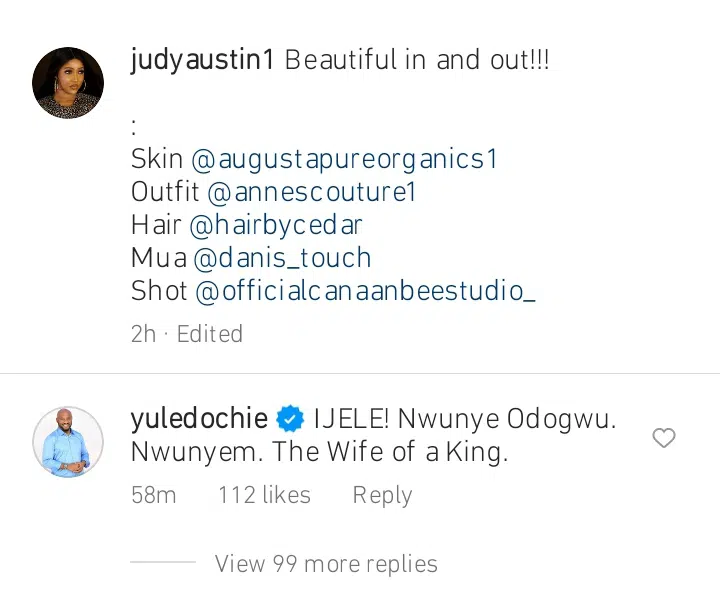Click the blue verified badge beside yuledochie

(290, 418)
